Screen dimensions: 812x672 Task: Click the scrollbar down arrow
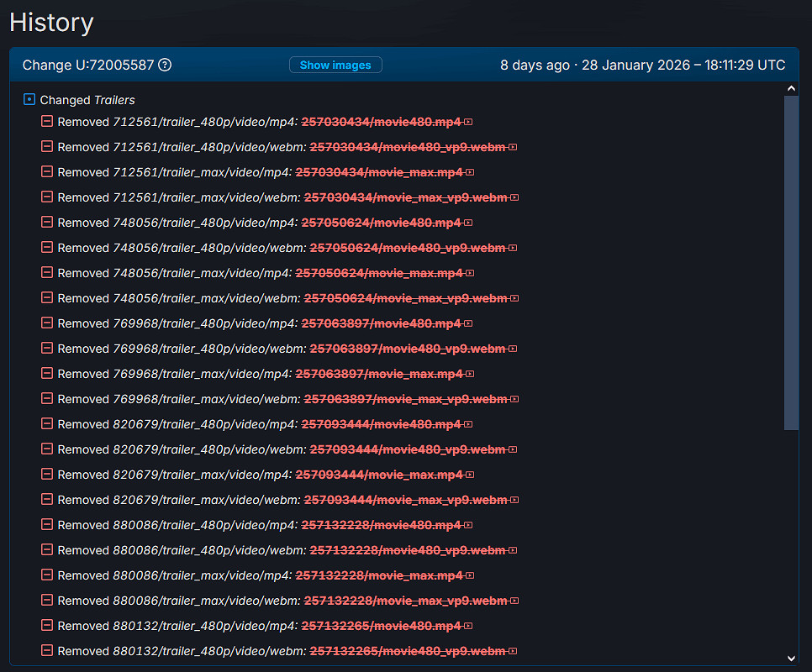(x=791, y=658)
